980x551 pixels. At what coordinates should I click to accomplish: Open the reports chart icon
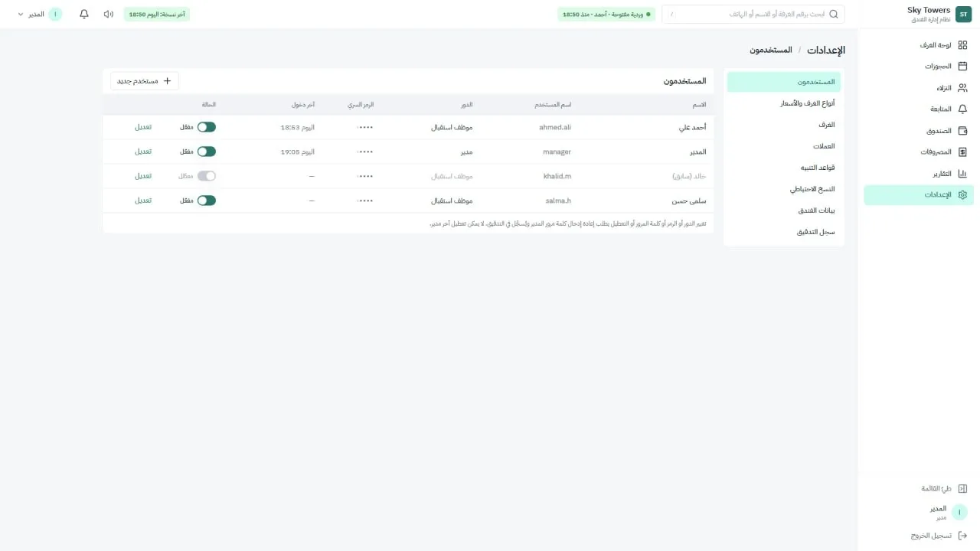(x=962, y=174)
